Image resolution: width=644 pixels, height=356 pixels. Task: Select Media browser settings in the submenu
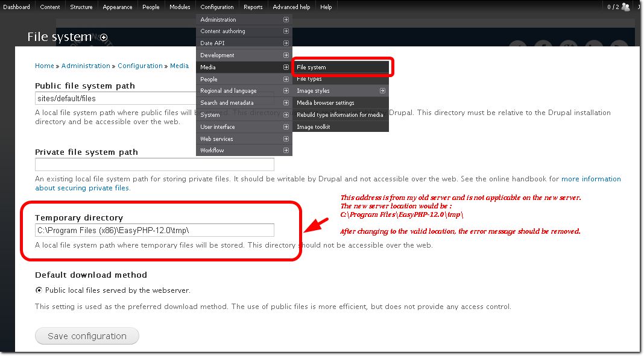tap(325, 103)
